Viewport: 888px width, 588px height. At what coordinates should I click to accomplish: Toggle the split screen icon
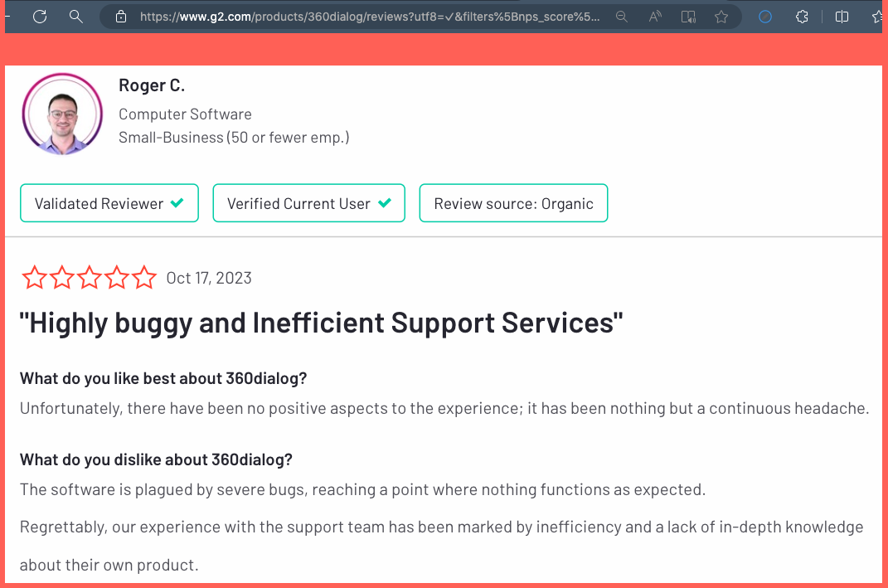pyautogui.click(x=842, y=17)
